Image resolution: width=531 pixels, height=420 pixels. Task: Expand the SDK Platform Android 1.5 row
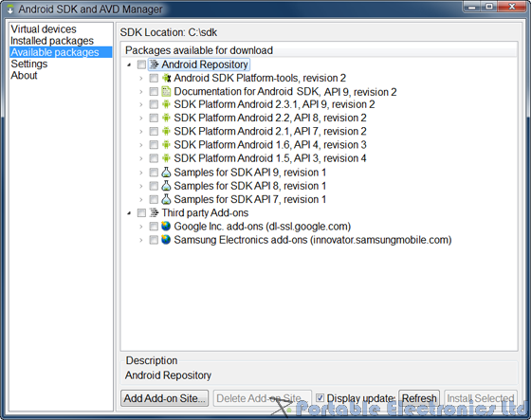click(x=141, y=158)
